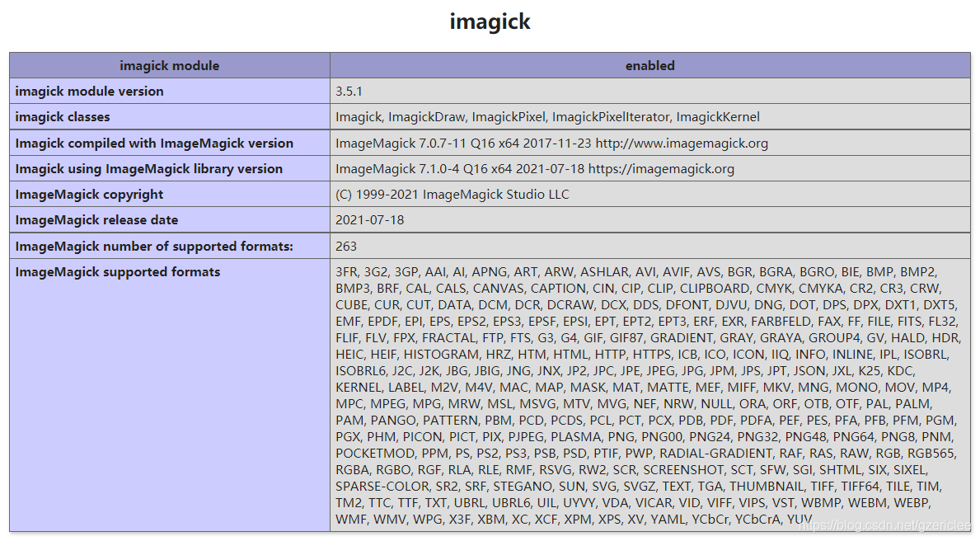Select the "imagick module" table header
Screen dimensions: 980x541
pos(169,65)
